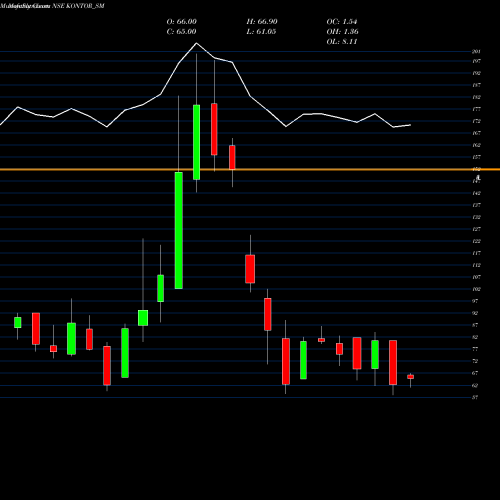Select the 172 price axis label
Image resolution: width=500 pixels, height=500 pixels.
tap(476, 121)
